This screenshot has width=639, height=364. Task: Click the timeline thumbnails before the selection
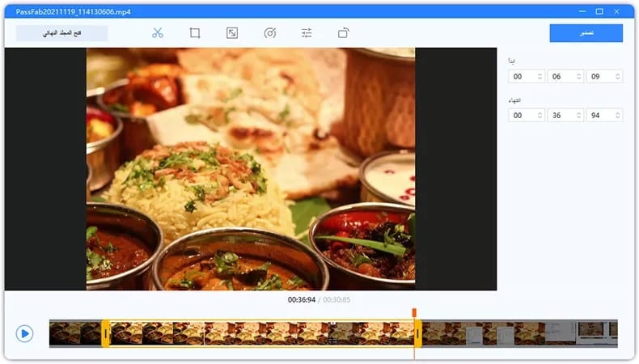75,333
